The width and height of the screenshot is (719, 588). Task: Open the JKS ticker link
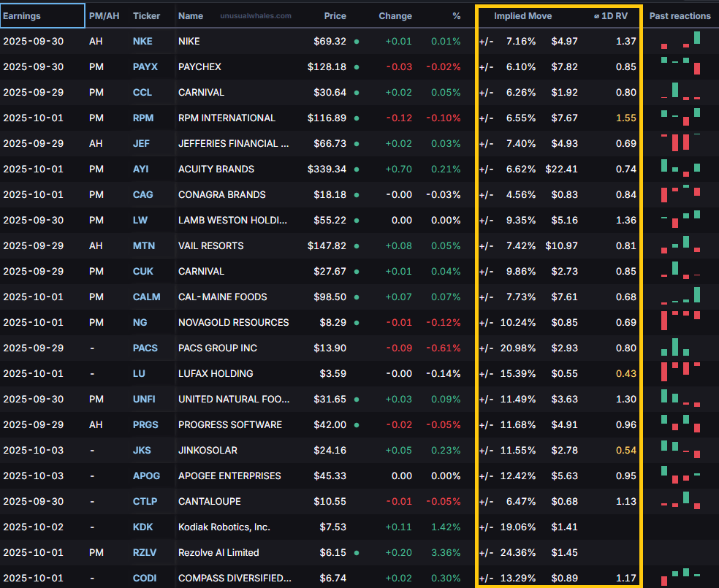142,451
